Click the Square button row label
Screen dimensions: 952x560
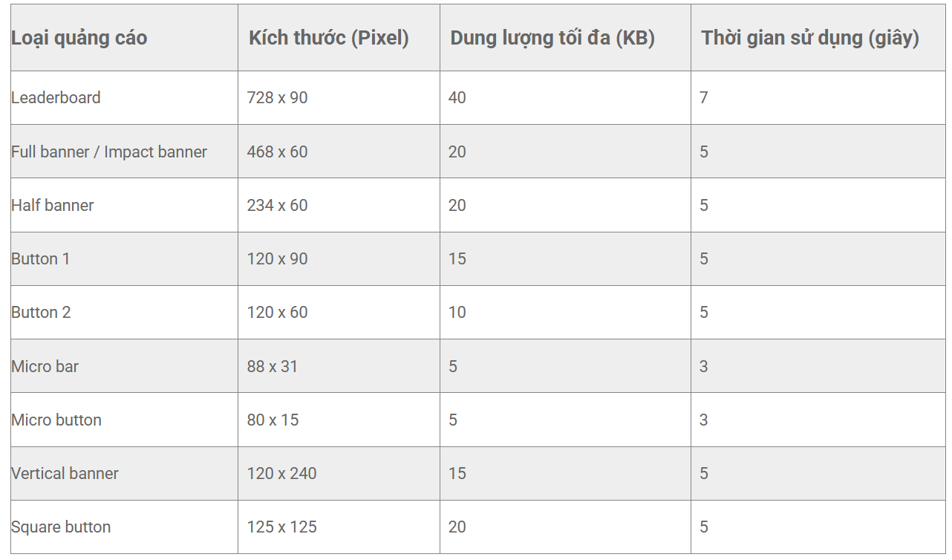[x=61, y=527]
